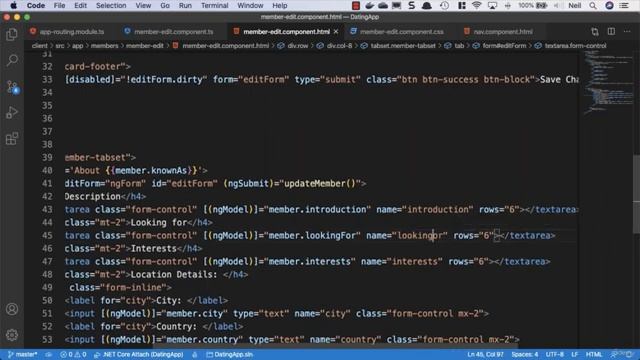The width and height of the screenshot is (640, 360).
Task: Close the member-edit.component.html tab
Action: tap(336, 31)
